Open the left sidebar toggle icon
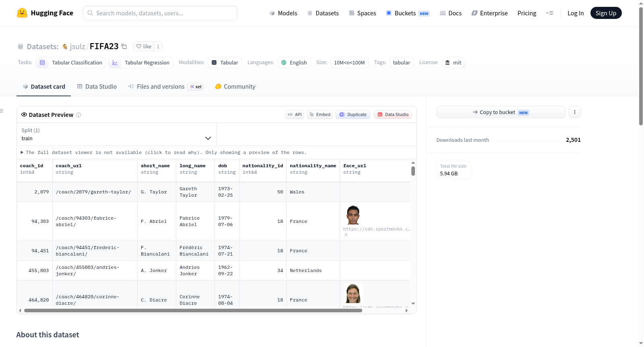Image resolution: width=644 pixels, height=347 pixels. (2, 111)
